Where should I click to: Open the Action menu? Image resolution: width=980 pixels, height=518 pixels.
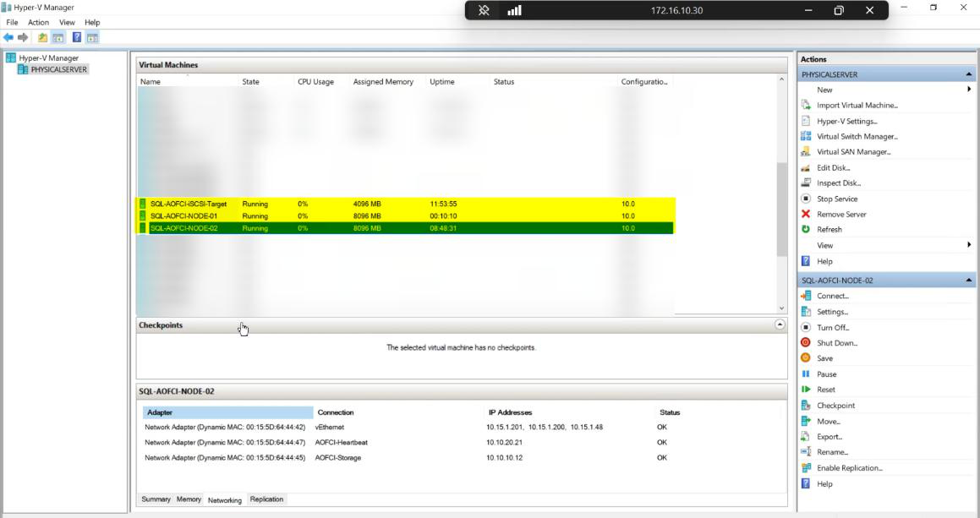38,22
